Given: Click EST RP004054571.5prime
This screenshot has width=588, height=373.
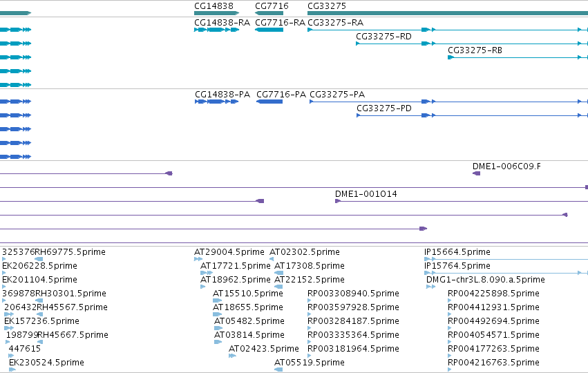Looking at the screenshot, I should [x=493, y=335].
